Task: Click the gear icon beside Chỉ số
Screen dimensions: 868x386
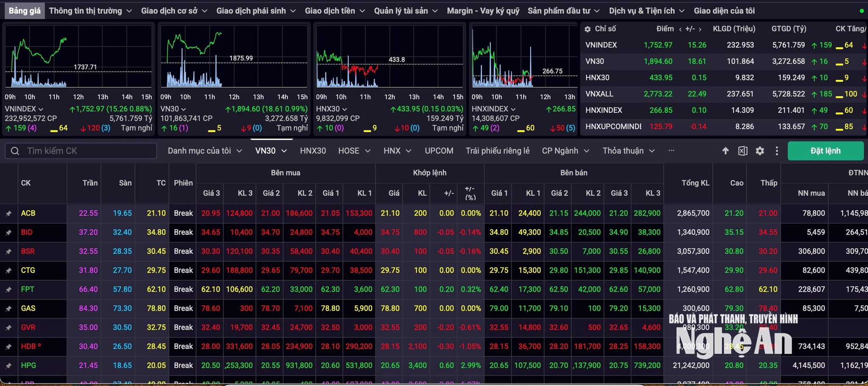Action: (587, 29)
